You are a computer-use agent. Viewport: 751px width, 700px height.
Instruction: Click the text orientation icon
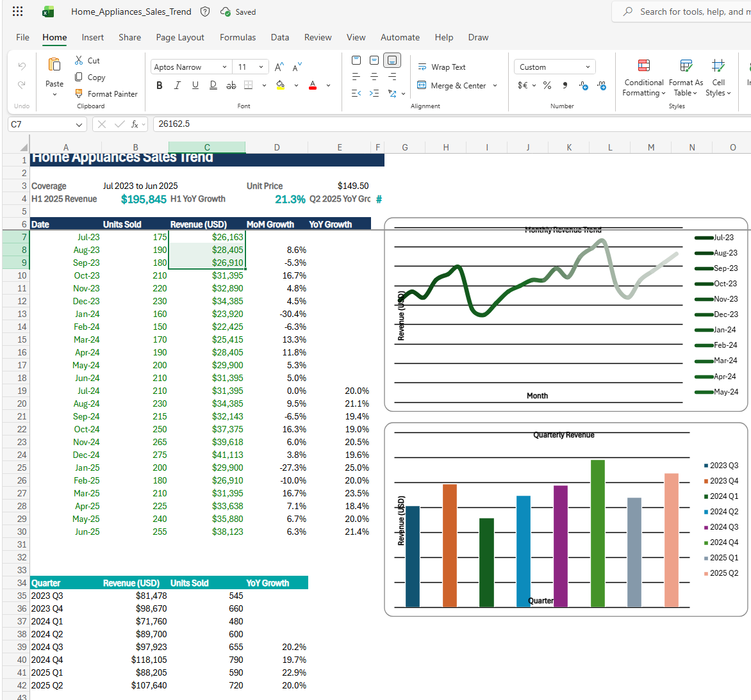(392, 94)
